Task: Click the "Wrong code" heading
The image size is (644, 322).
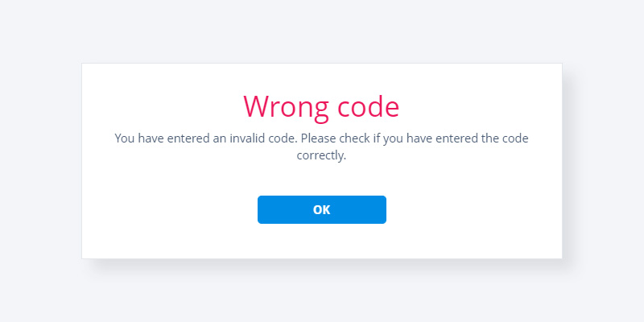Action: tap(321, 105)
